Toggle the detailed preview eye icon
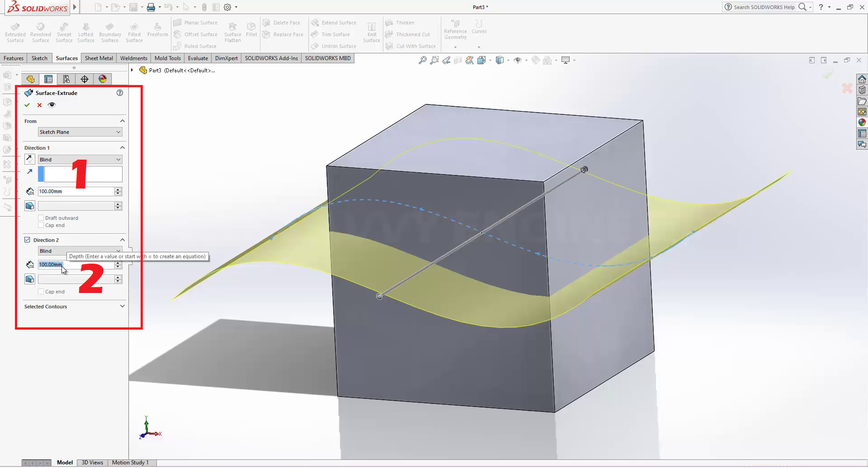The image size is (868, 468). coord(52,105)
